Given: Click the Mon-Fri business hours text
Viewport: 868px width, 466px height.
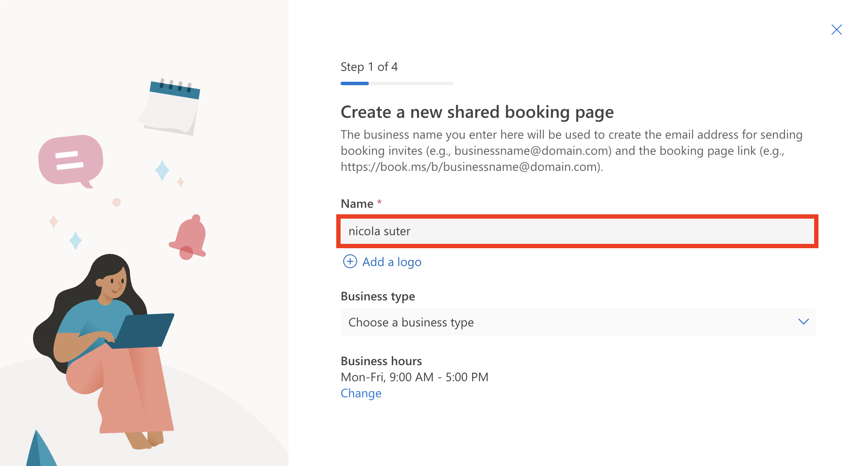Looking at the screenshot, I should point(414,377).
